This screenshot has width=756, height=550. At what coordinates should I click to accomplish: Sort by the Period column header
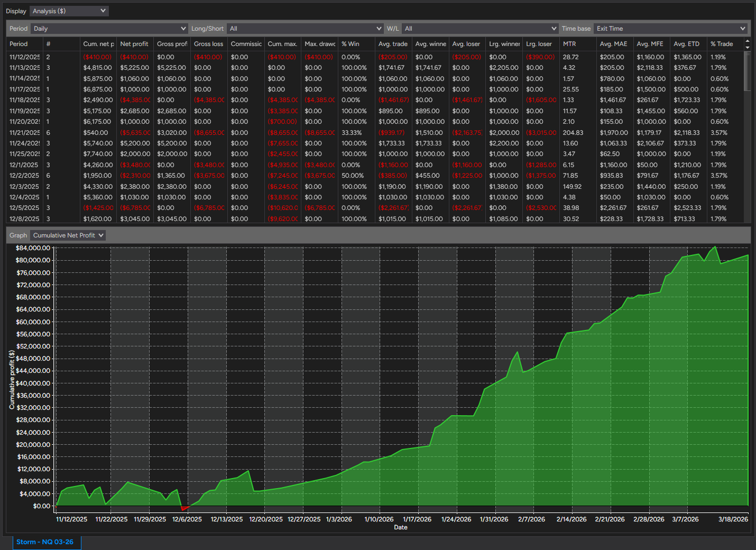coord(24,44)
